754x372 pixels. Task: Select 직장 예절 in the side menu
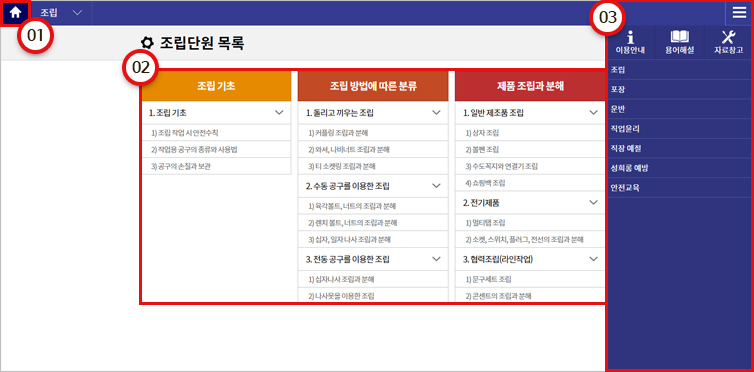679,149
